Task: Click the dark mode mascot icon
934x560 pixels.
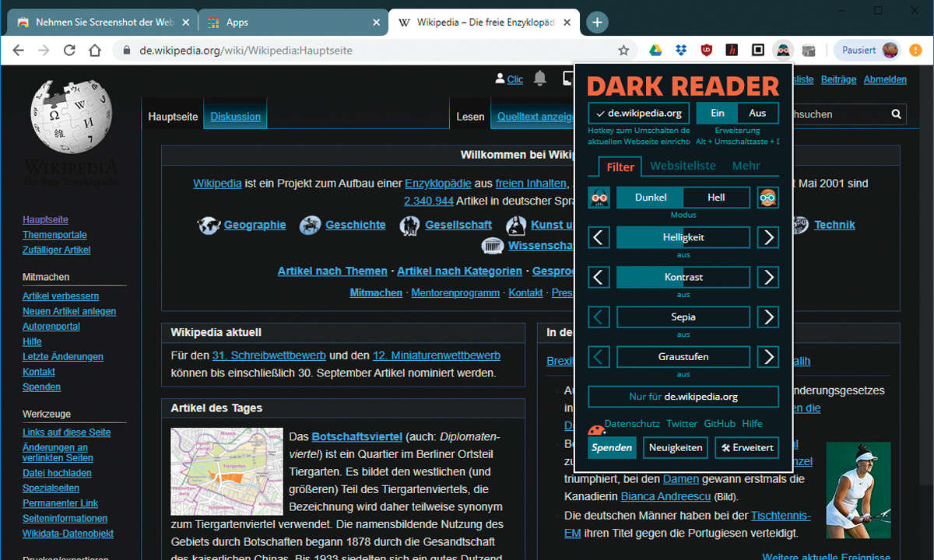Action: [599, 198]
